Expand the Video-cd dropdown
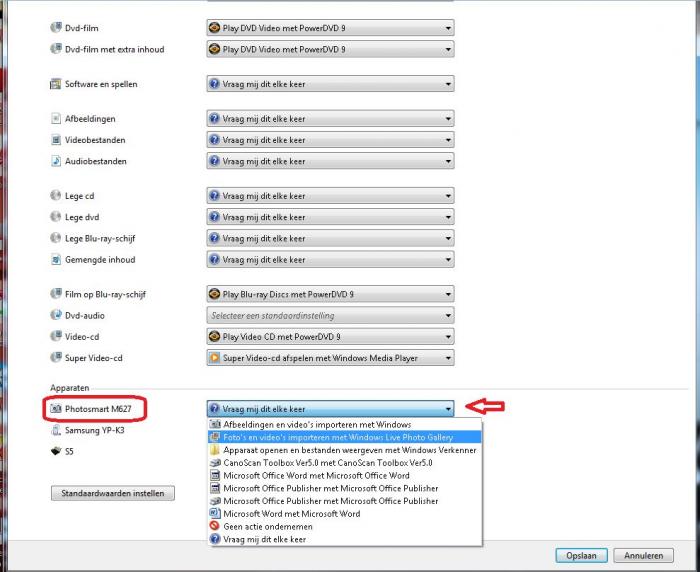 330,337
